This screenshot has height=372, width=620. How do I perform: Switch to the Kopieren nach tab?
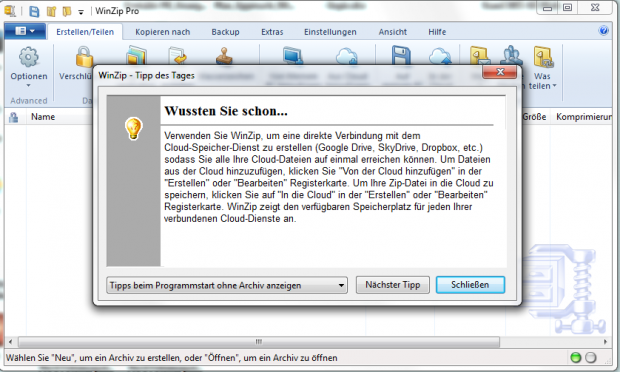point(163,32)
